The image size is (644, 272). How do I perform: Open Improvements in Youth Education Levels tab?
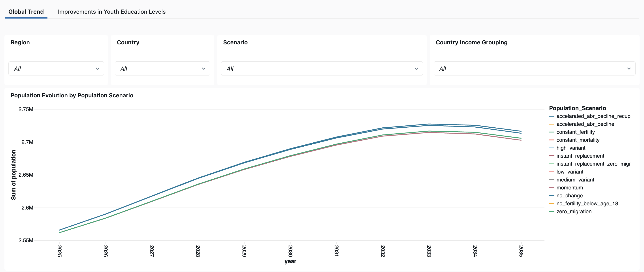tap(111, 12)
